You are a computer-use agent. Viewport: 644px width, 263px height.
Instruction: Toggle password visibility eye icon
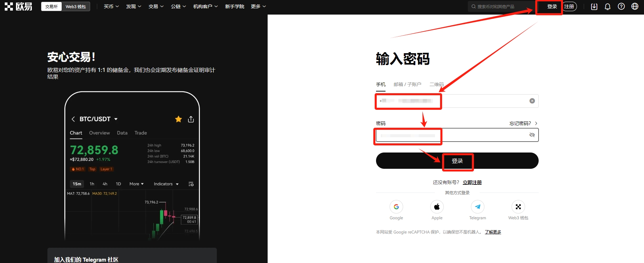click(x=532, y=135)
